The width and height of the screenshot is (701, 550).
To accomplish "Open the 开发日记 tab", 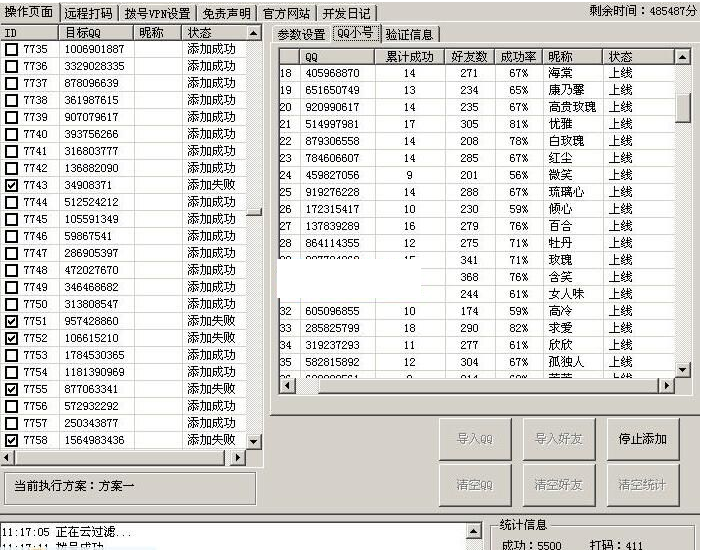I will 346,13.
